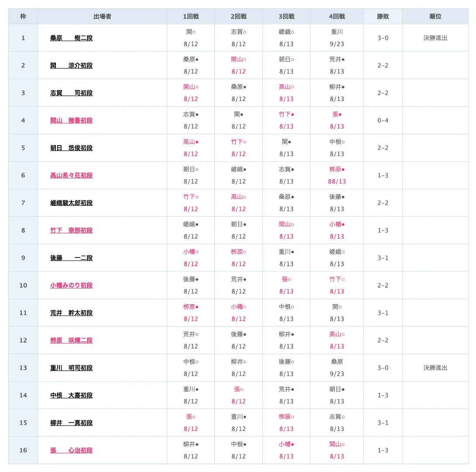This screenshot has height=472, width=476.
Task: Open 朝日 悠俊初段 player page
Action: (71, 148)
